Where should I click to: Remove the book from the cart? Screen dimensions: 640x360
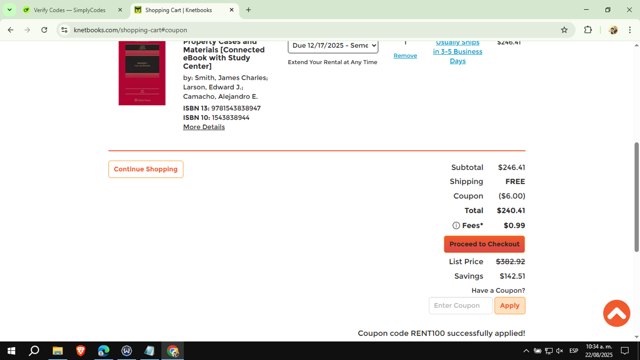(x=405, y=56)
